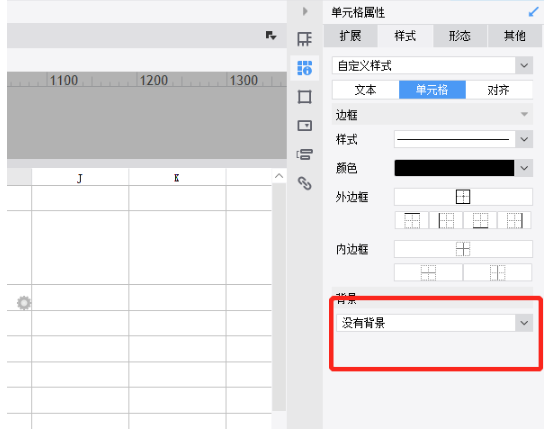Image resolution: width=549 pixels, height=433 pixels.
Task: Toggle the inner horizontal border option
Action: [429, 273]
